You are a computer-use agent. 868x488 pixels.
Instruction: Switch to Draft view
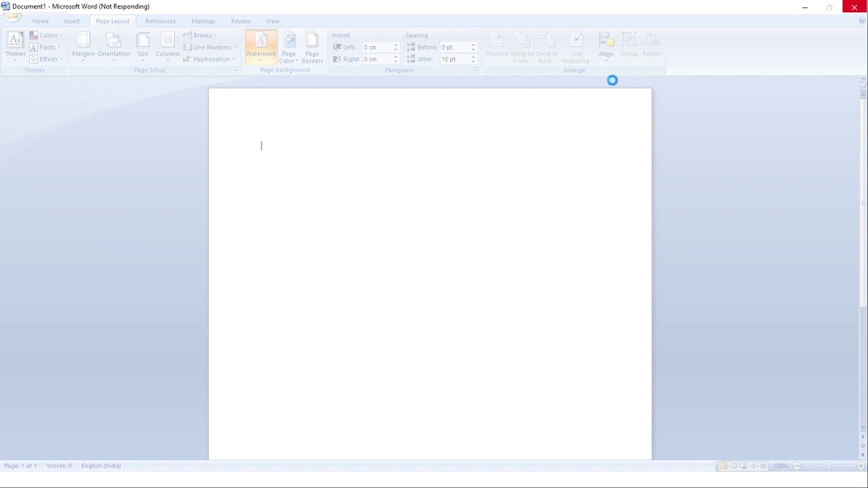[x=763, y=466]
